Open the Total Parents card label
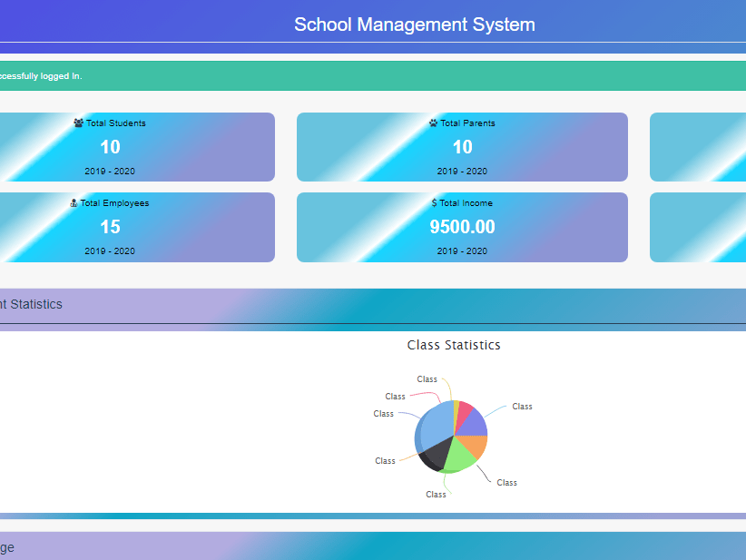The image size is (746, 560). [x=467, y=123]
